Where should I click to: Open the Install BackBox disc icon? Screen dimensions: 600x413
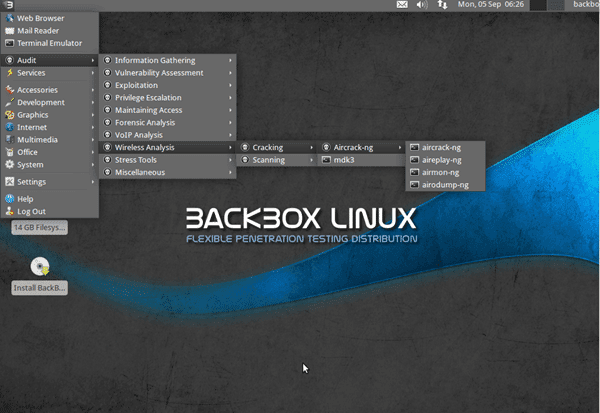click(x=40, y=266)
